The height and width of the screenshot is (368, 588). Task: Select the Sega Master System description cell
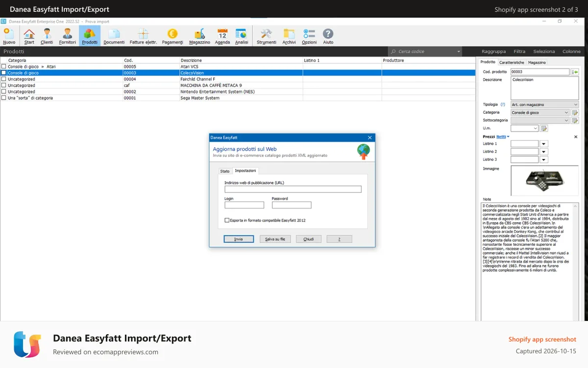(x=241, y=98)
